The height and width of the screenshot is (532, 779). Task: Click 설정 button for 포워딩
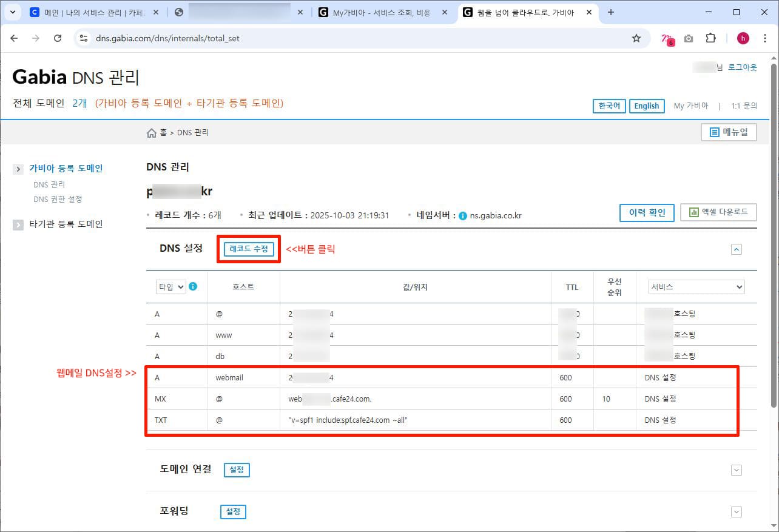tap(233, 512)
